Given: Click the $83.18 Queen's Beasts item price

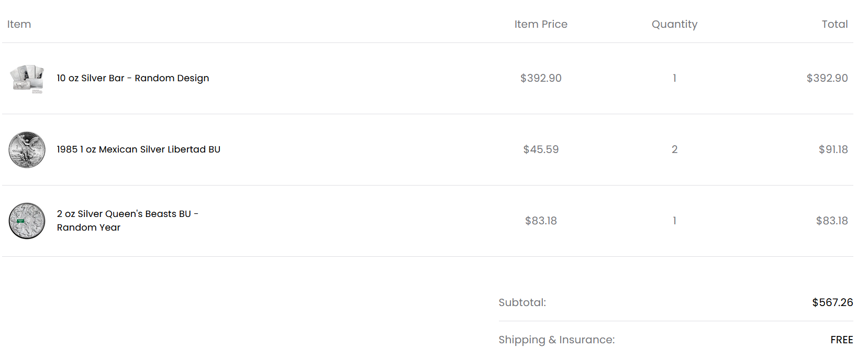Looking at the screenshot, I should [x=541, y=221].
